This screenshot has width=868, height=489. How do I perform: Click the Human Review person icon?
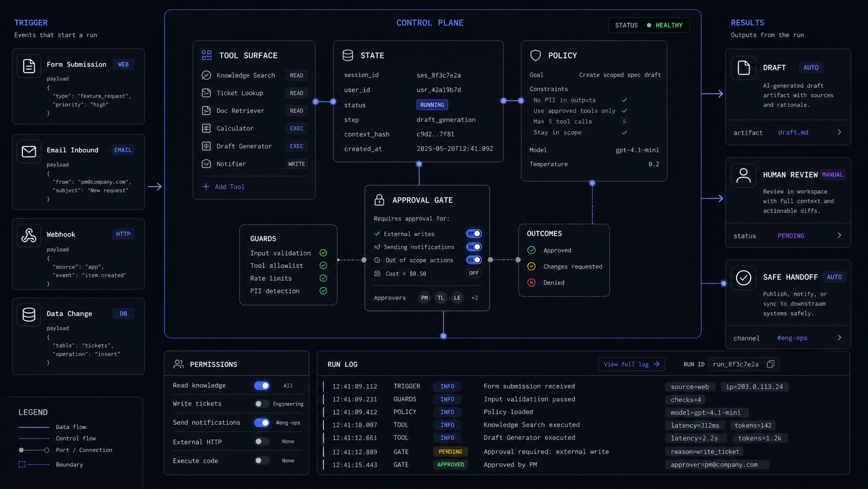[743, 175]
